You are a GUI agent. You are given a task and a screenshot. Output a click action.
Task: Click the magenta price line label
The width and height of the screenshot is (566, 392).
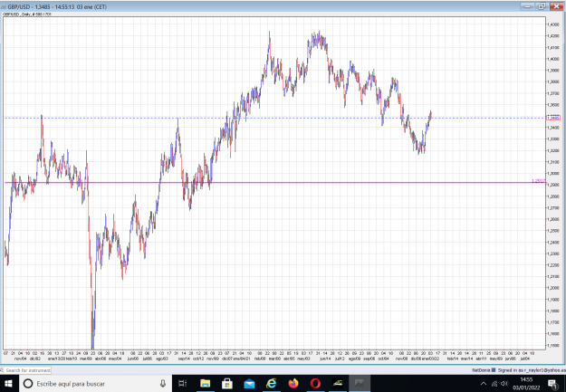click(x=538, y=181)
